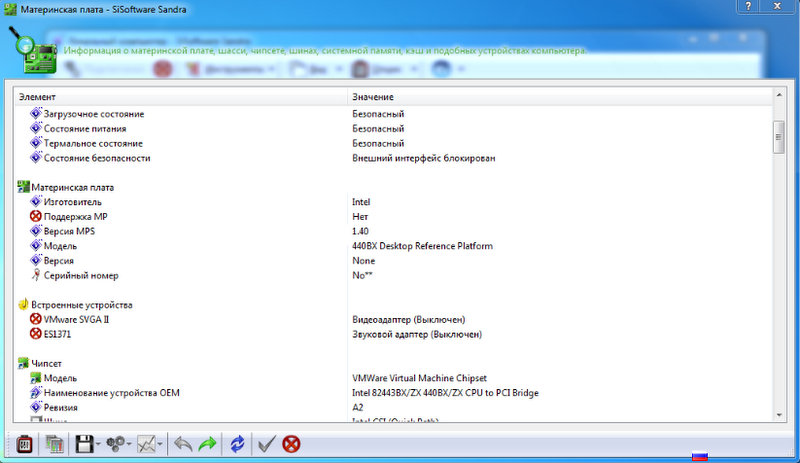This screenshot has width=800, height=463.
Task: Click the scrollbar up arrow
Action: pos(779,95)
